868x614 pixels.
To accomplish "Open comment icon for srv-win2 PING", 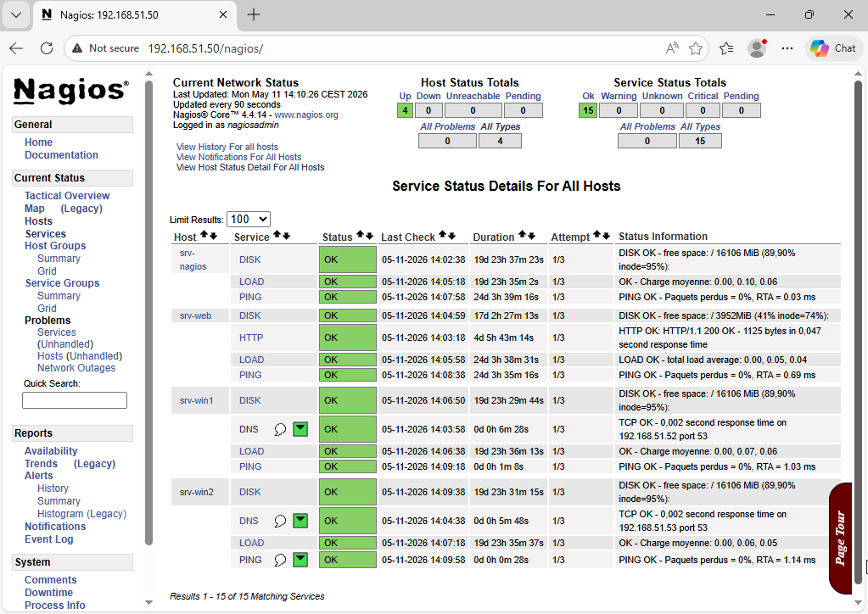I will coord(280,561).
